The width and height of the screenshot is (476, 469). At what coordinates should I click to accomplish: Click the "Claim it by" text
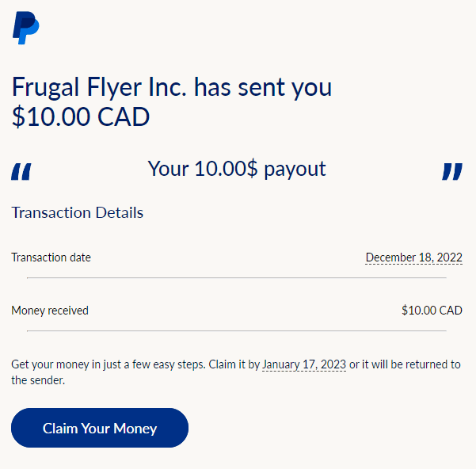234,364
